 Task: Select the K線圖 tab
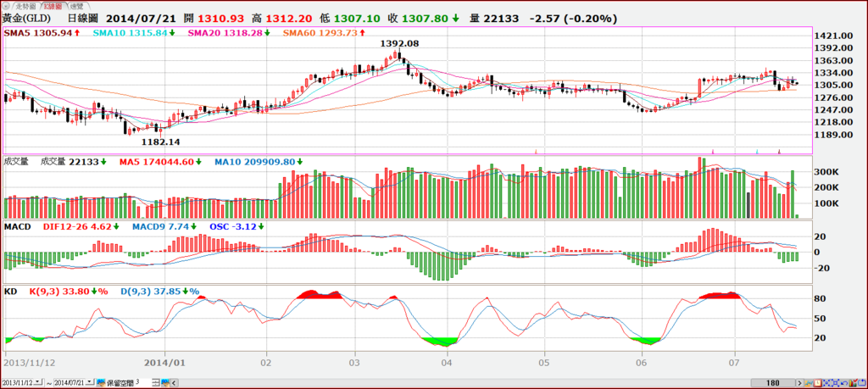(x=53, y=6)
